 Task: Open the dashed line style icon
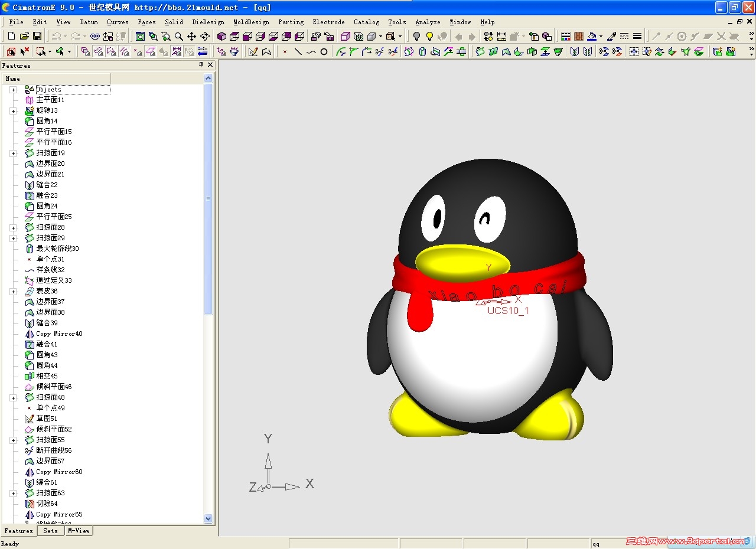pyautogui.click(x=624, y=36)
